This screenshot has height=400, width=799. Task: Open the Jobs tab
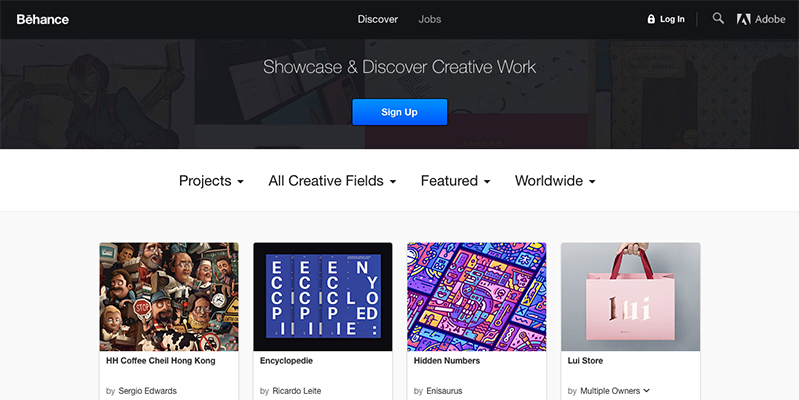coord(430,19)
